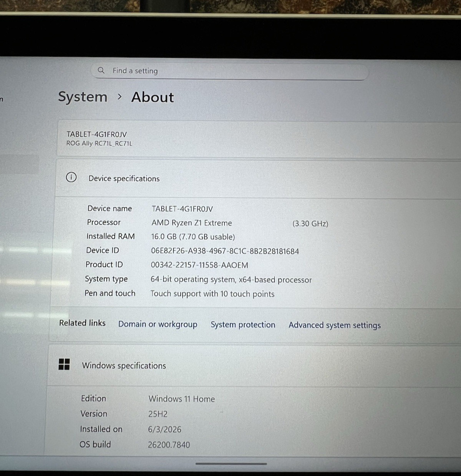Image resolution: width=461 pixels, height=476 pixels.
Task: Click ROG Ally RC71L_RC71L model text
Action: point(99,143)
